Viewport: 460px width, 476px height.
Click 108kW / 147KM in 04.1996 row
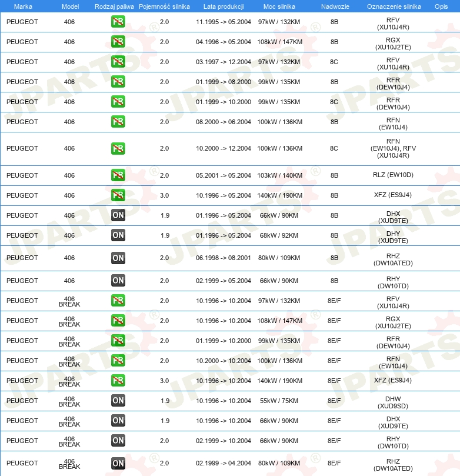point(279,42)
